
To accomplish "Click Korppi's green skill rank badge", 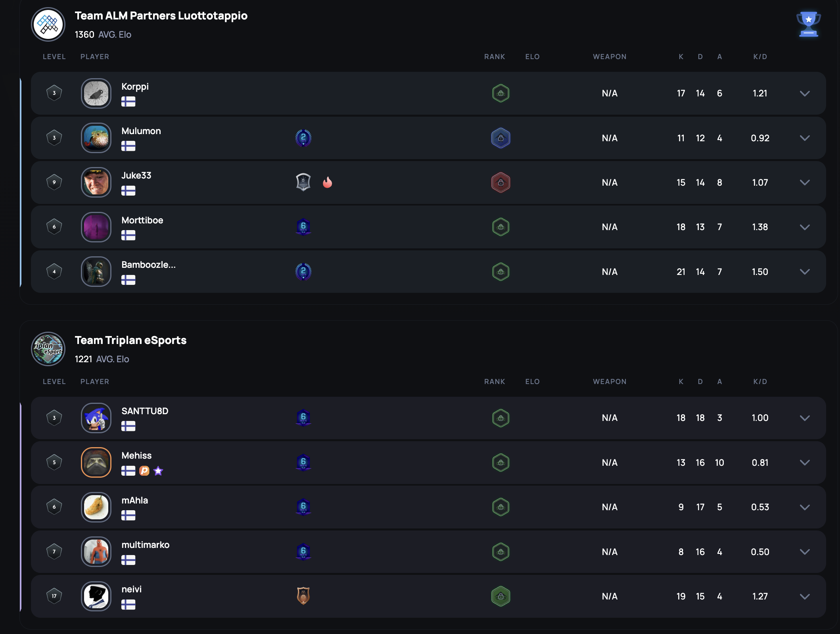I will tap(501, 94).
